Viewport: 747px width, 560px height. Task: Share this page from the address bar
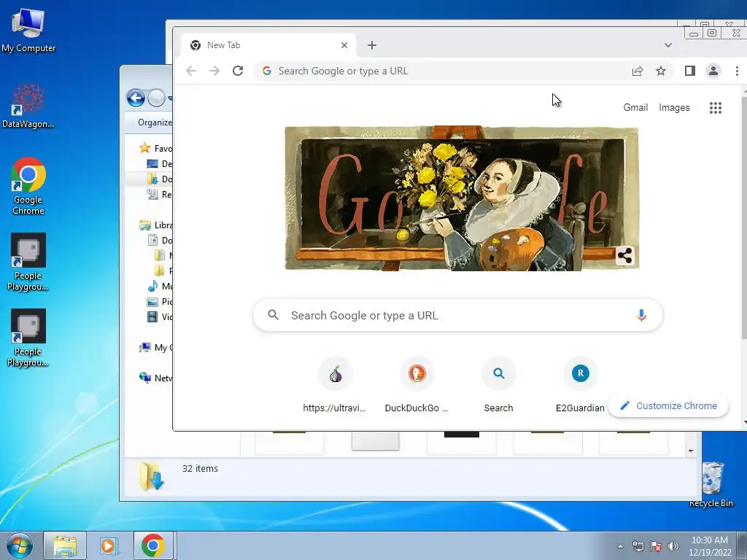(x=638, y=71)
